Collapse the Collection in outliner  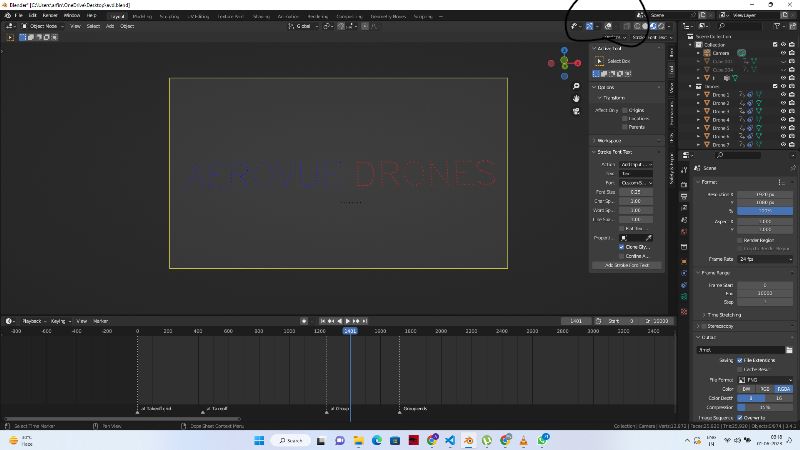691,45
